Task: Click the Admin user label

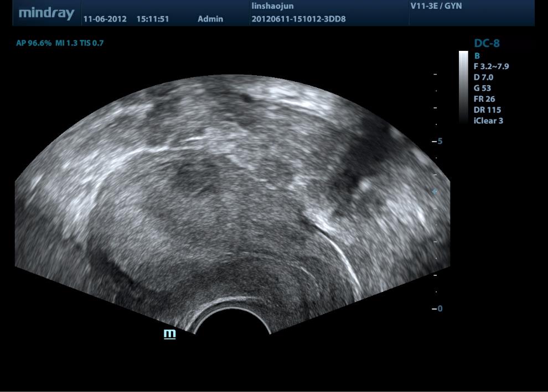Action: (x=210, y=19)
